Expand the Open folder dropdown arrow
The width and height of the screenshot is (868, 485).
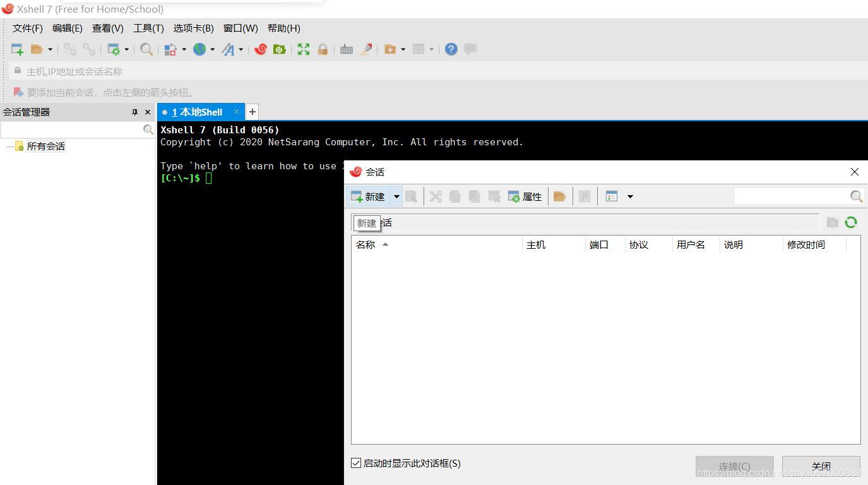coord(50,49)
